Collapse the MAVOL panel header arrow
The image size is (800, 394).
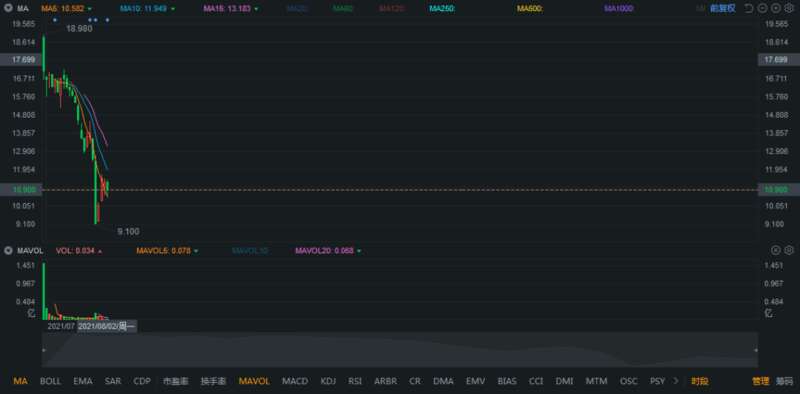click(8, 251)
